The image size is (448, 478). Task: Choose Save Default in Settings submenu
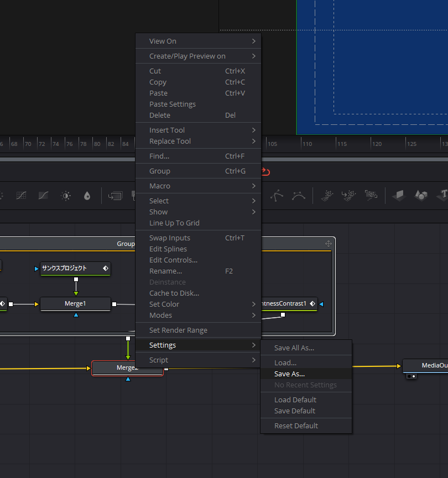point(306,411)
